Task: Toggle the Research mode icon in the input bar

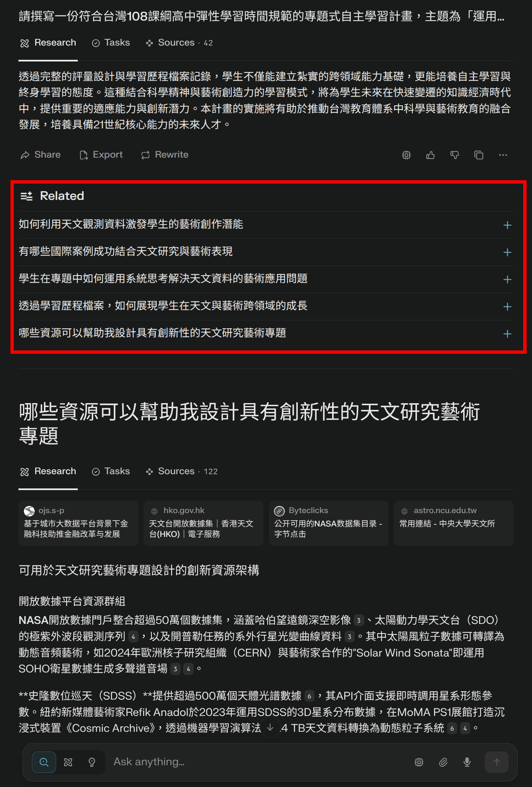Action: (68, 762)
